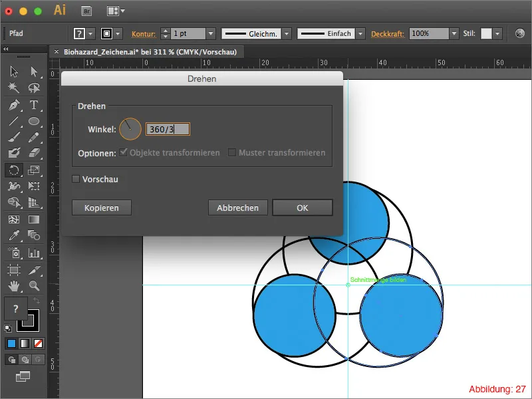Select the Eraser tool
532x399 pixels.
tap(34, 153)
